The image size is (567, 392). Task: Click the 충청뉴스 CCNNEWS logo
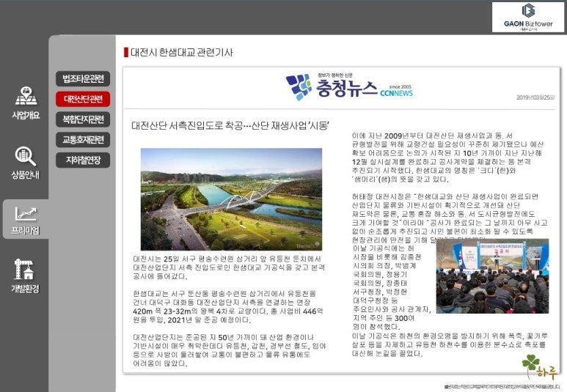coord(349,87)
